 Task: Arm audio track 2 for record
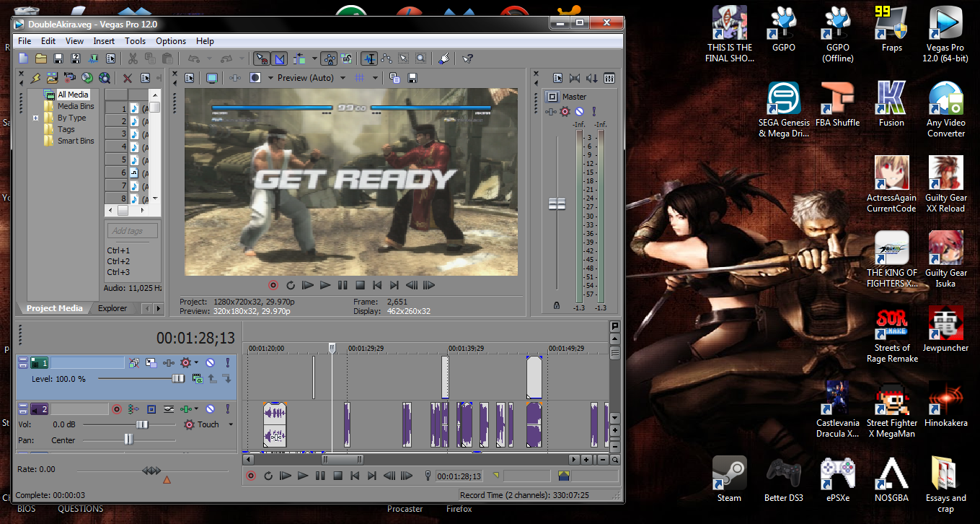(x=117, y=409)
